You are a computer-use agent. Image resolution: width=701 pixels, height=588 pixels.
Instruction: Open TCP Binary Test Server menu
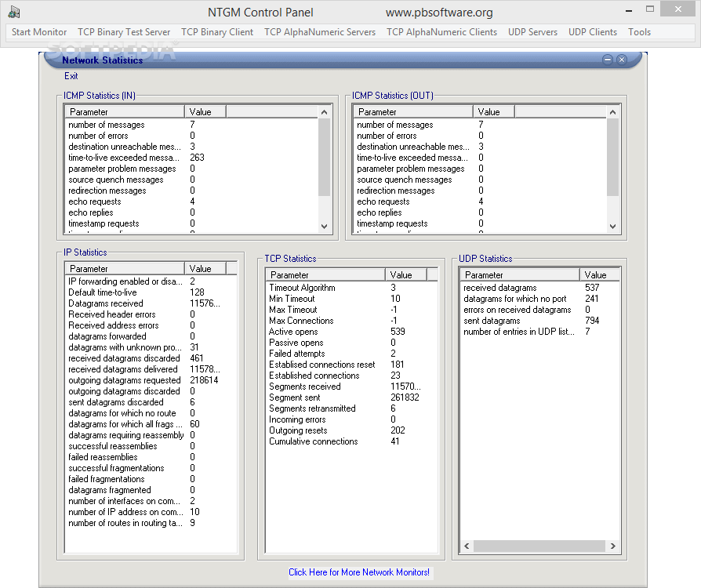124,31
